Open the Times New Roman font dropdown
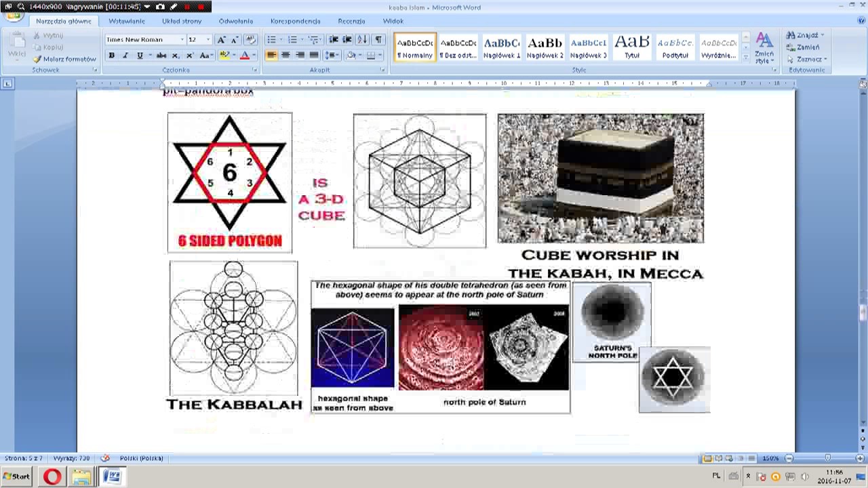 tap(182, 39)
